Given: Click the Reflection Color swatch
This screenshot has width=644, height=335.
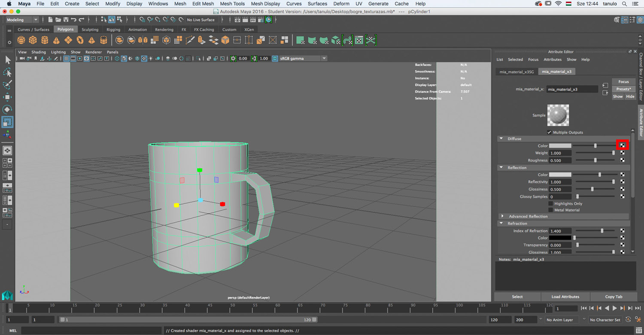Looking at the screenshot, I should pos(560,175).
